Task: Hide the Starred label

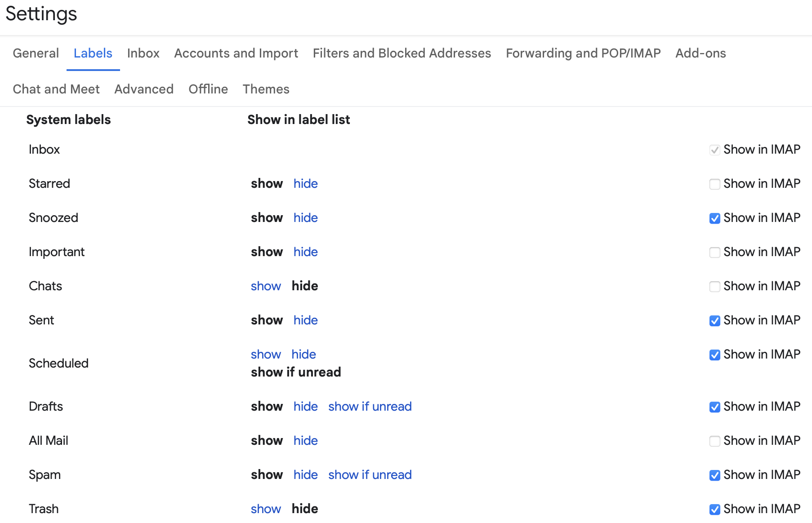Action: tap(305, 184)
